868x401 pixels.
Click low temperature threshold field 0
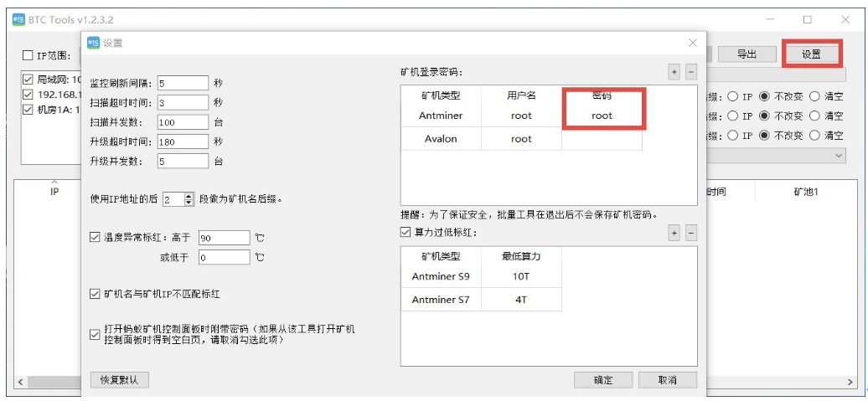pyautogui.click(x=225, y=257)
